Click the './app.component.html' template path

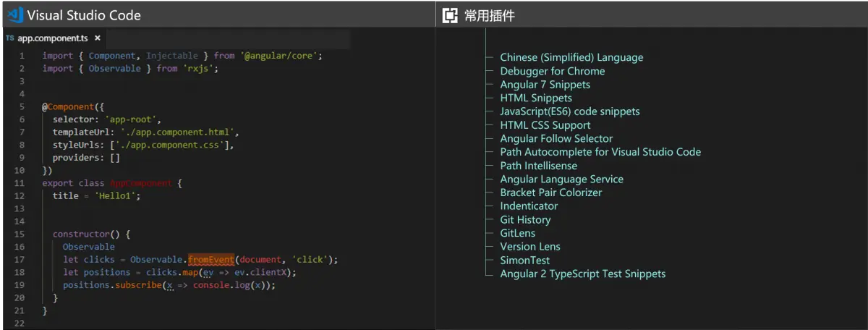(x=179, y=132)
